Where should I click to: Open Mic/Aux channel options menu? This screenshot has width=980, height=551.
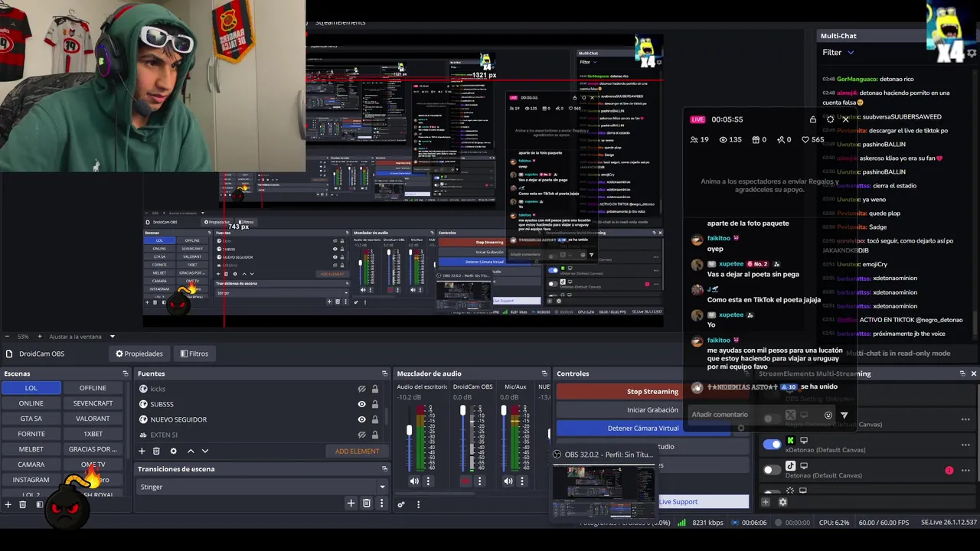522,481
